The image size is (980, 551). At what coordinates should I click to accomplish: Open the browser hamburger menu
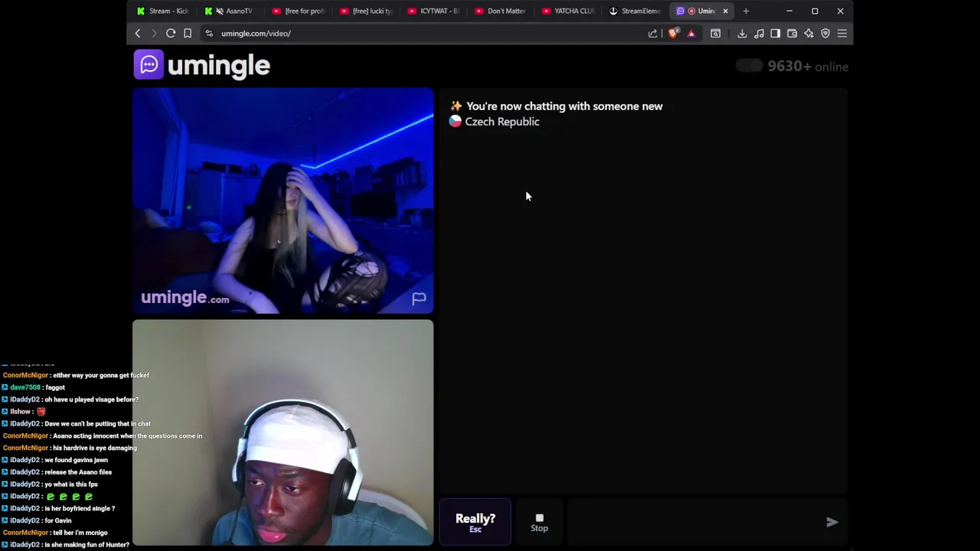click(x=842, y=34)
